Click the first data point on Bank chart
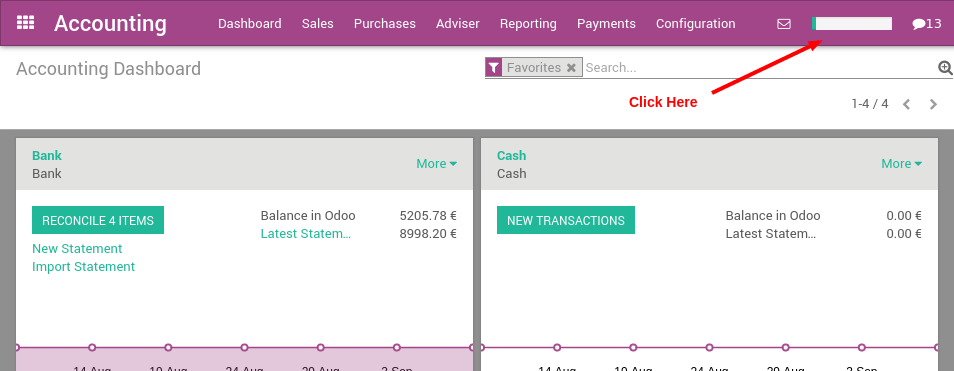Viewport: 954px width, 371px height. (x=16, y=347)
